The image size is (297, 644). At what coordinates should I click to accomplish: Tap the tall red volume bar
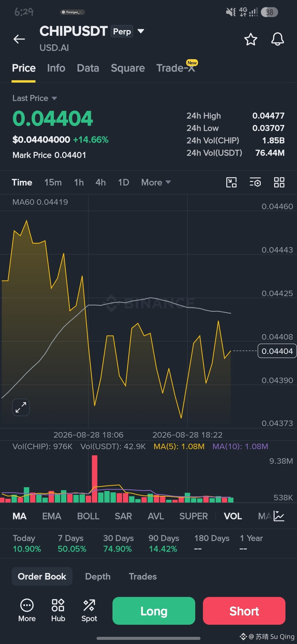[94, 479]
